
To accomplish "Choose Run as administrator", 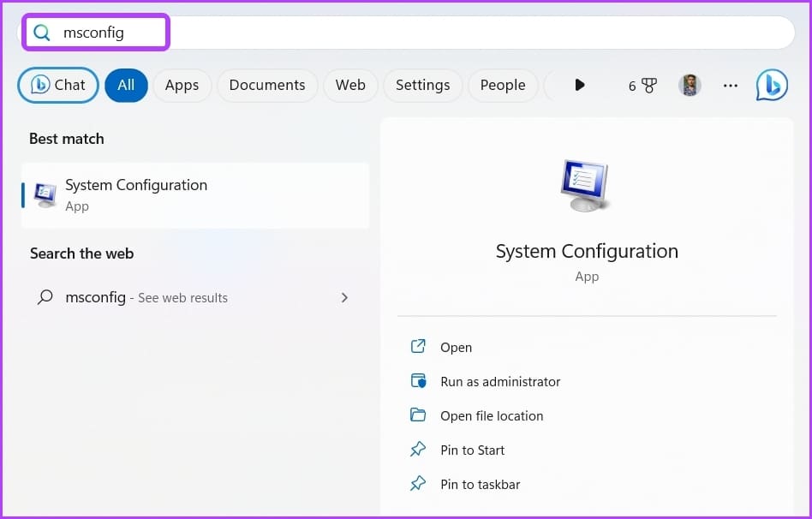I will (x=587, y=381).
